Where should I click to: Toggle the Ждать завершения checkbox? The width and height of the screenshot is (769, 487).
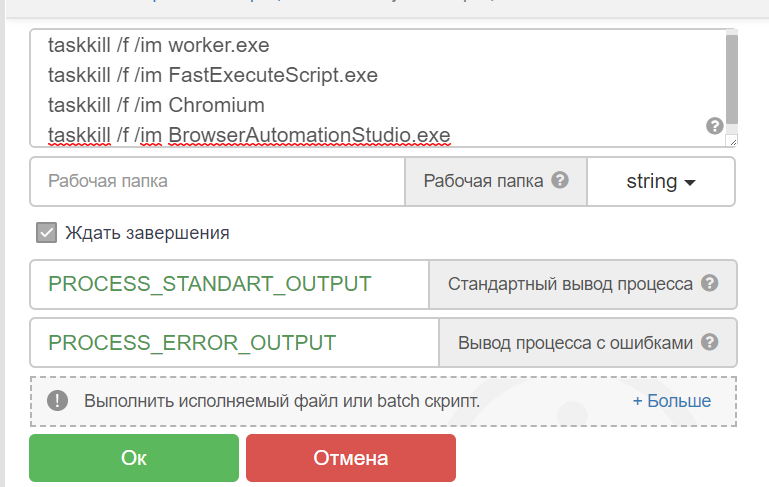click(x=47, y=233)
